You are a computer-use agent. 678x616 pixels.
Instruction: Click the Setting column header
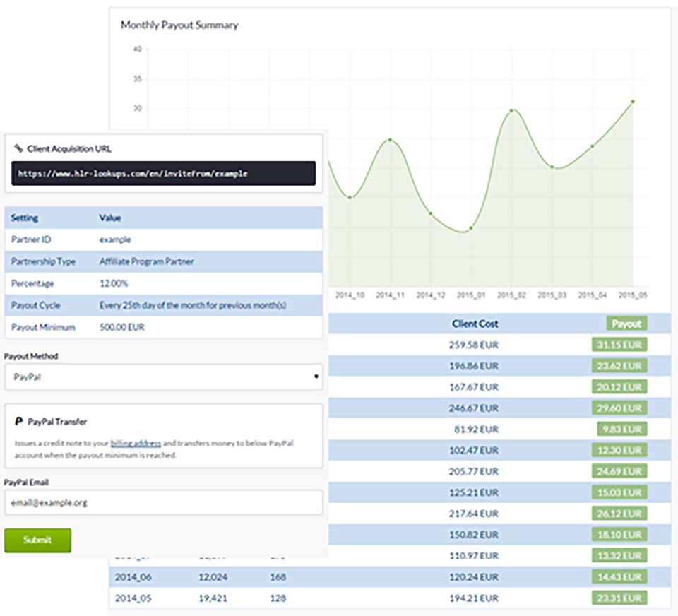[25, 218]
